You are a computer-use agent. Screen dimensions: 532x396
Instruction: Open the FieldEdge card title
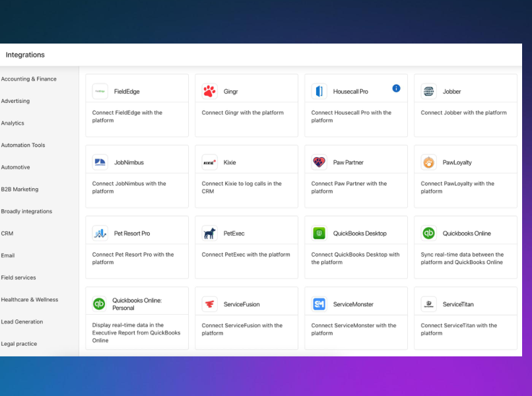[x=127, y=92]
